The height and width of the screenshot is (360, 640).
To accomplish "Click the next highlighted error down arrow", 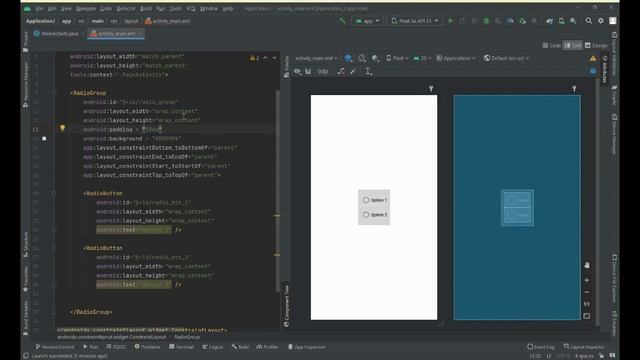I will click(x=275, y=58).
